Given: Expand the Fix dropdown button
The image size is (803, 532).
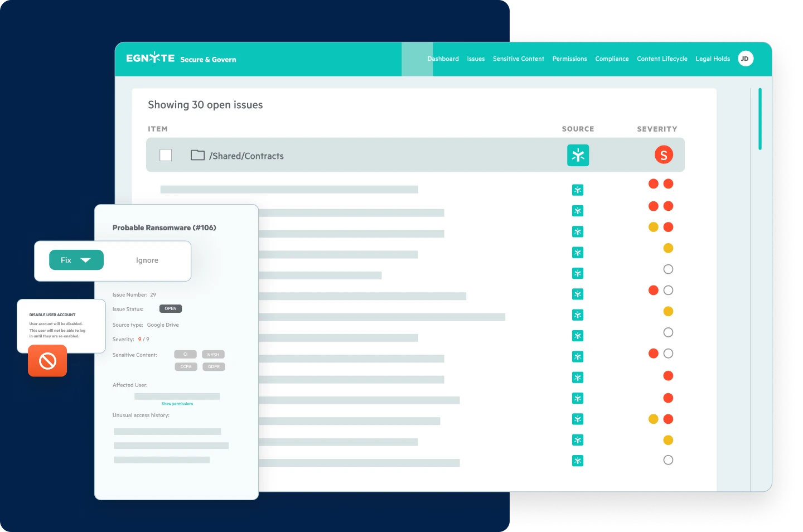Looking at the screenshot, I should pyautogui.click(x=76, y=260).
